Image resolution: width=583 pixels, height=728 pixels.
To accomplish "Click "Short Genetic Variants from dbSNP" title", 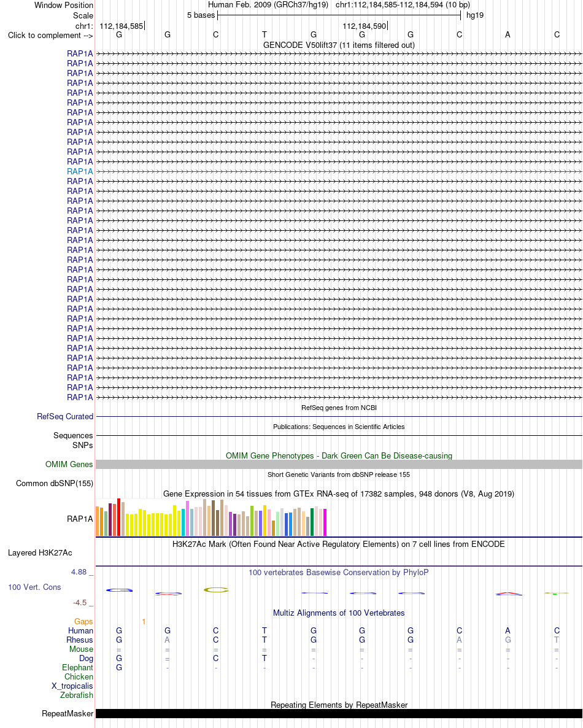I will (x=339, y=474).
